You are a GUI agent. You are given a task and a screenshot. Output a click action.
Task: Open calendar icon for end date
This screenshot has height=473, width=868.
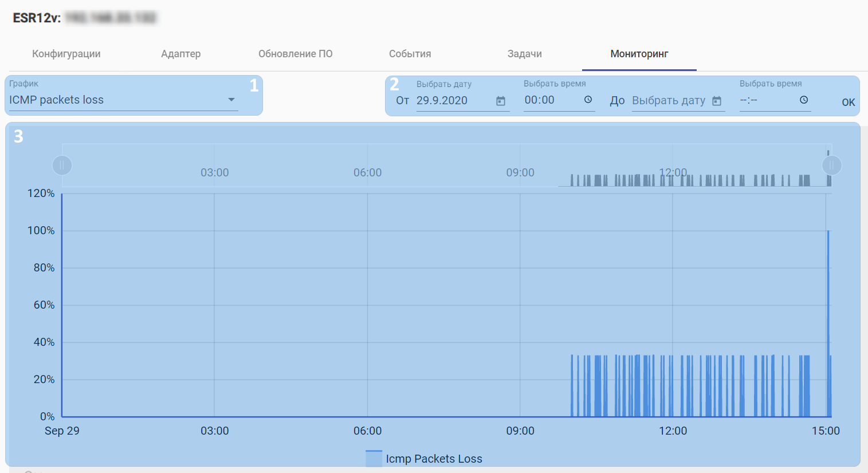point(717,101)
